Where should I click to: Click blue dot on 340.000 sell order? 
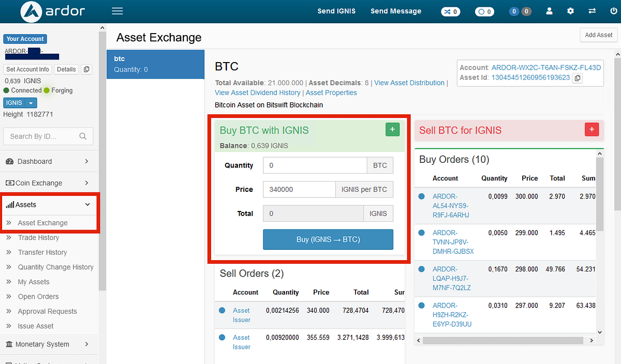pyautogui.click(x=222, y=310)
